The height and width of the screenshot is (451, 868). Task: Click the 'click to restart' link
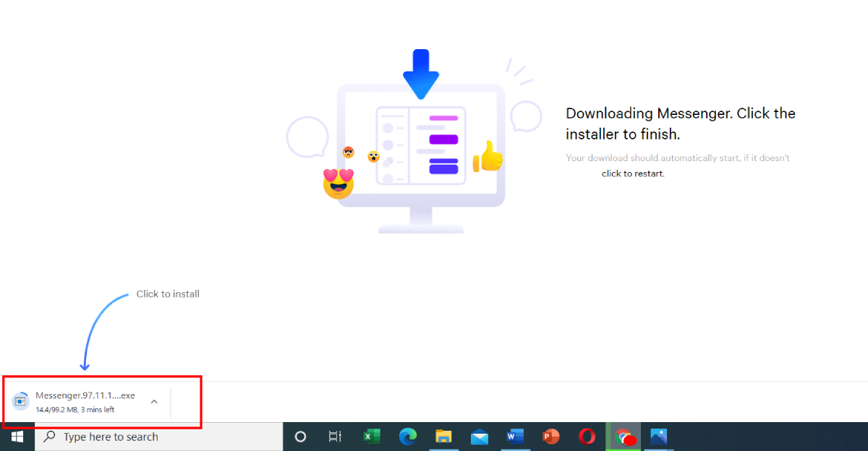pyautogui.click(x=633, y=173)
